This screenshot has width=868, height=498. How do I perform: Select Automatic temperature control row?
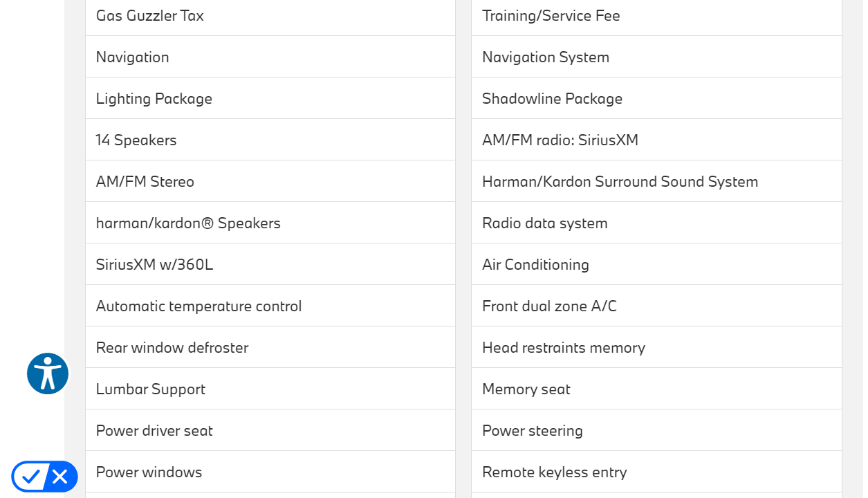click(198, 306)
